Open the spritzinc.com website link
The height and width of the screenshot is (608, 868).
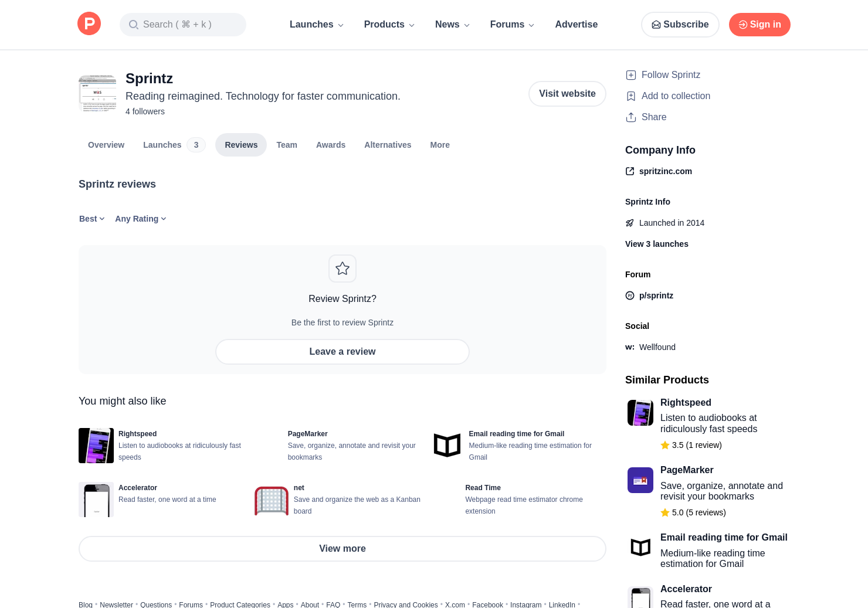(x=666, y=171)
